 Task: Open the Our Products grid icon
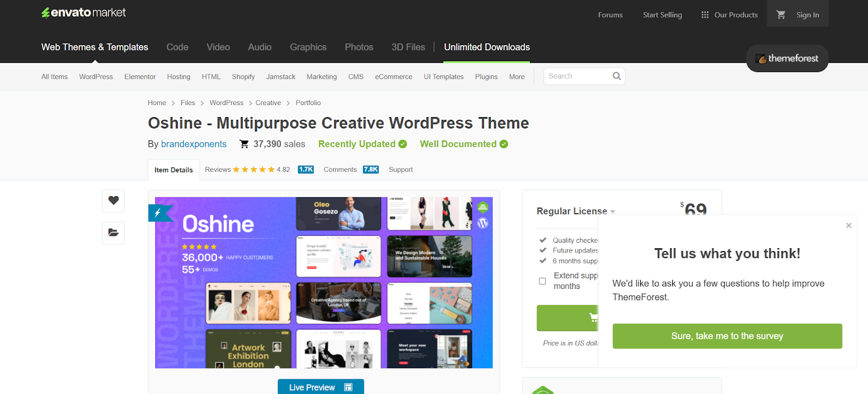tap(705, 15)
